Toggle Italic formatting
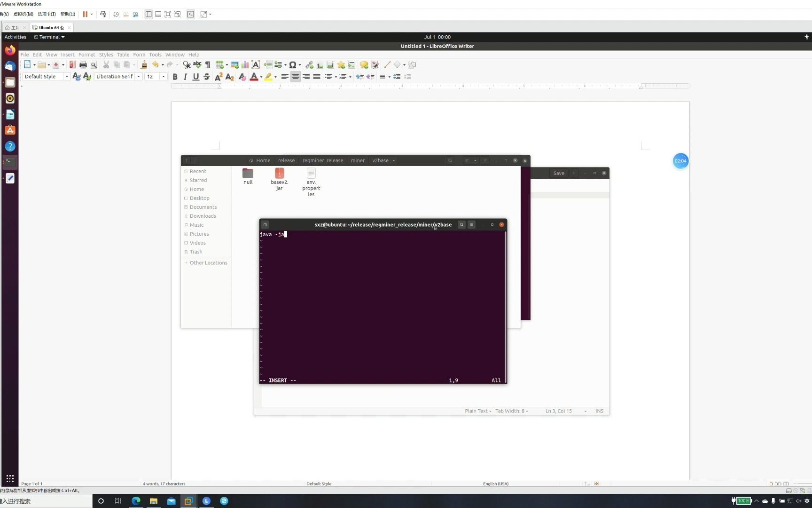The height and width of the screenshot is (508, 812). click(185, 77)
